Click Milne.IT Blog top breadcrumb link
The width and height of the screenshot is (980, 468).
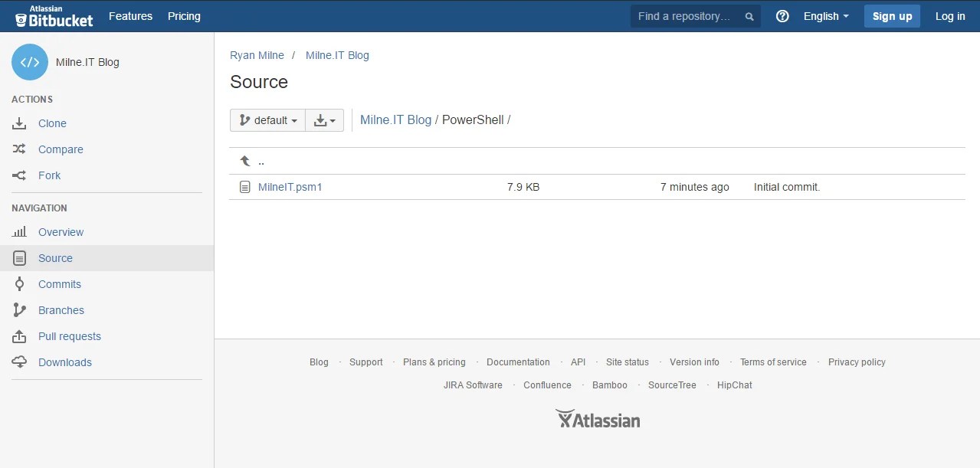337,55
